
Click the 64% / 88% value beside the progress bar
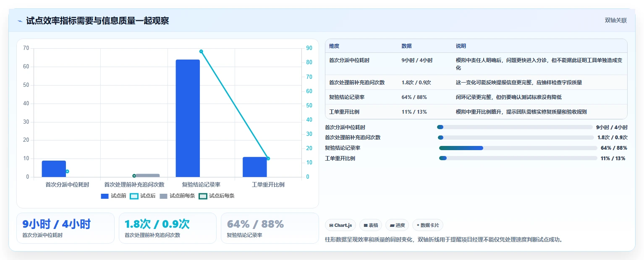point(614,148)
